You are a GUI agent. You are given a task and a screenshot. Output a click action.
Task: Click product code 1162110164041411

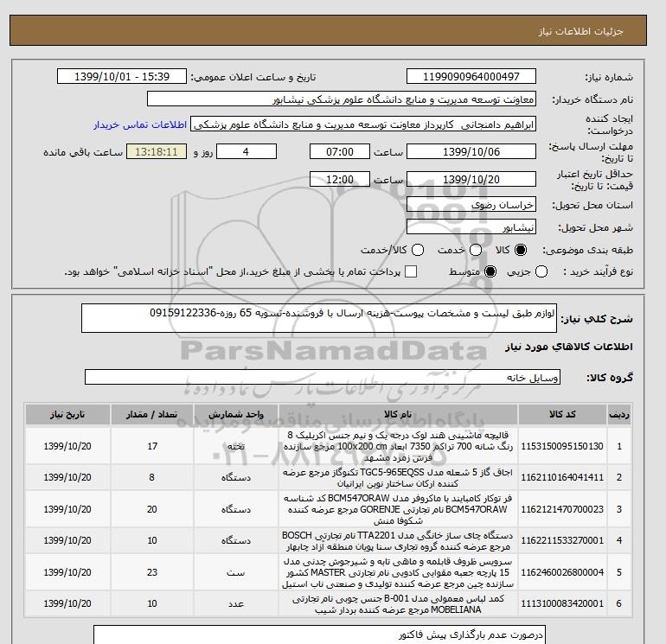click(x=562, y=477)
